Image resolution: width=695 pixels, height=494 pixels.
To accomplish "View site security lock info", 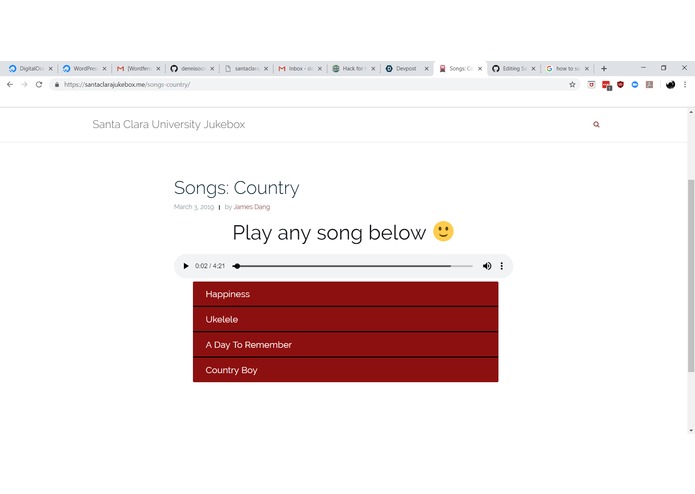I will click(x=57, y=84).
